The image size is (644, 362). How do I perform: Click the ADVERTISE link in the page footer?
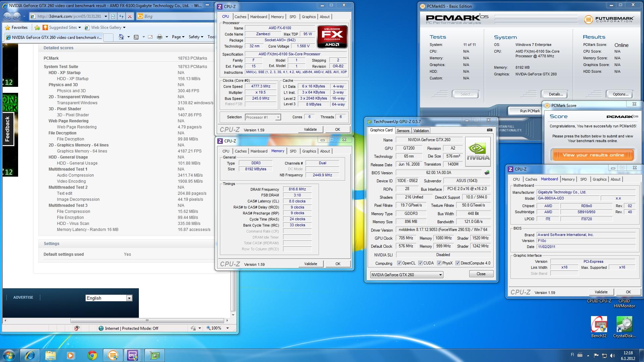(23, 297)
